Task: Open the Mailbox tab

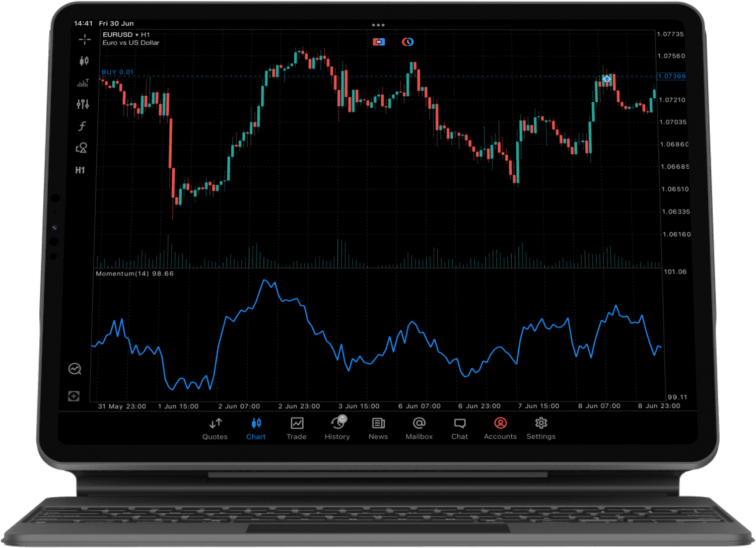Action: click(x=419, y=429)
